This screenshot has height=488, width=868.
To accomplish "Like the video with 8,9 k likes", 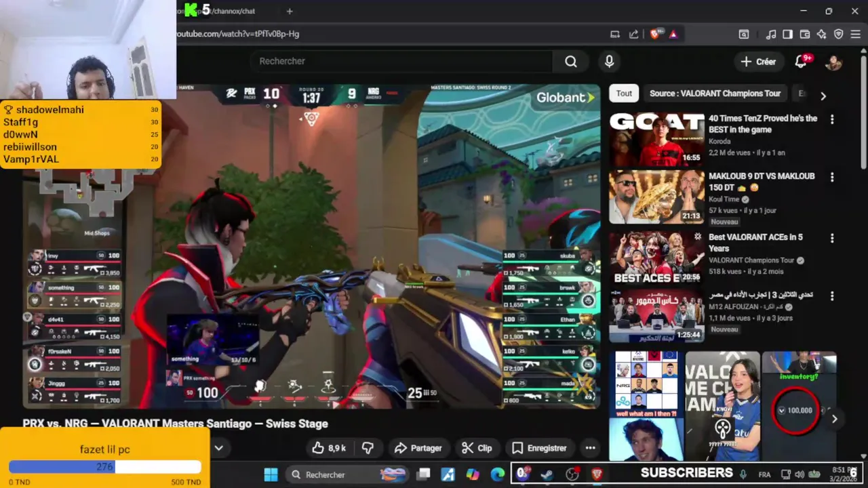I will [329, 448].
